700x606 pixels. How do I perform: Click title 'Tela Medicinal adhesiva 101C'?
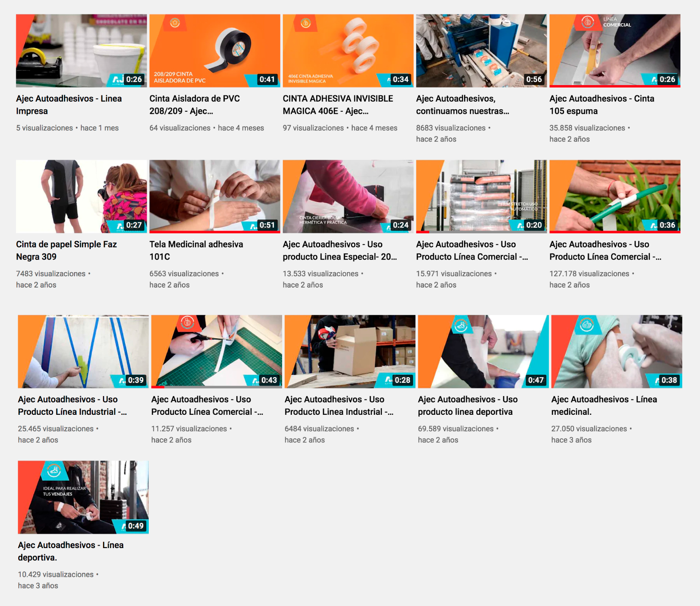196,251
